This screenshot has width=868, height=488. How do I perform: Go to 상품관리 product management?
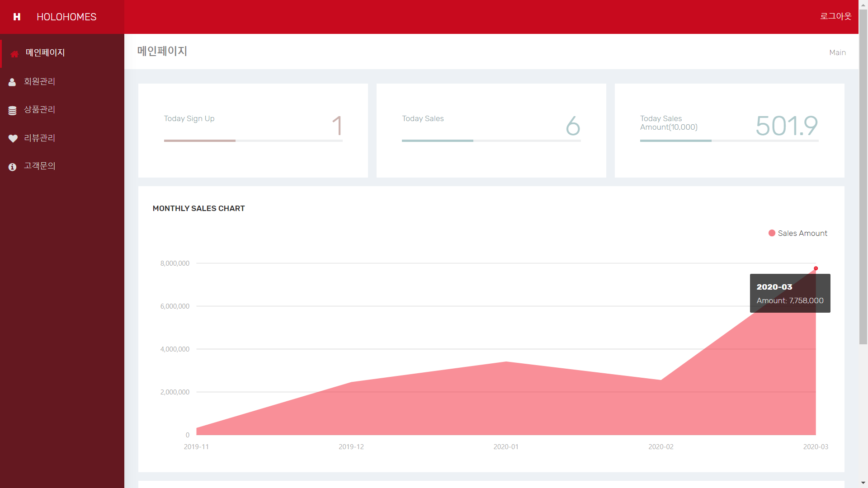coord(39,109)
